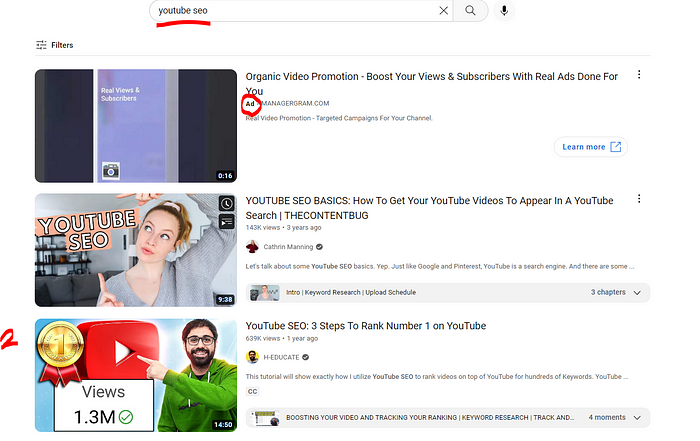Visit H-EDUCATE channel name link
The height and width of the screenshot is (441, 700).
[281, 358]
